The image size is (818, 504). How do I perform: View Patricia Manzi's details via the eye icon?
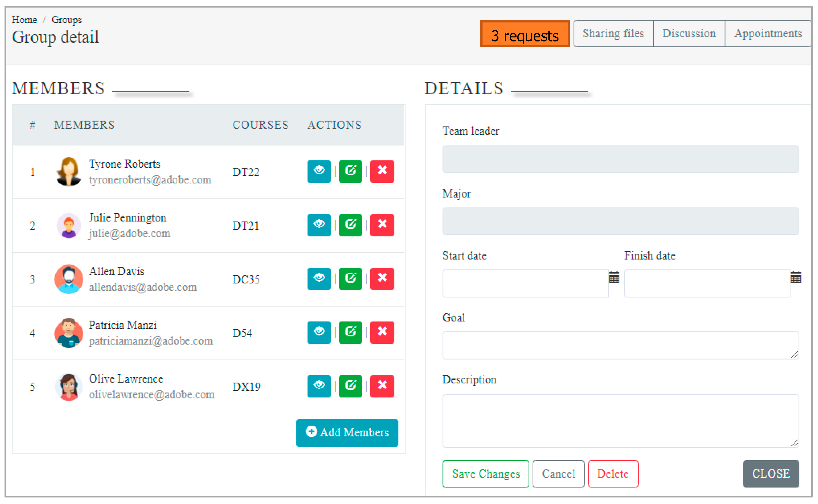point(319,332)
